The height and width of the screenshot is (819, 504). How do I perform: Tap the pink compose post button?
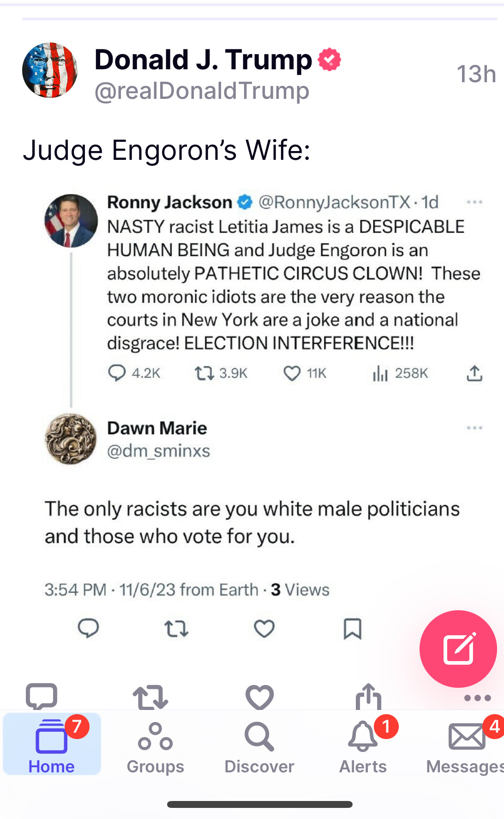pos(458,649)
